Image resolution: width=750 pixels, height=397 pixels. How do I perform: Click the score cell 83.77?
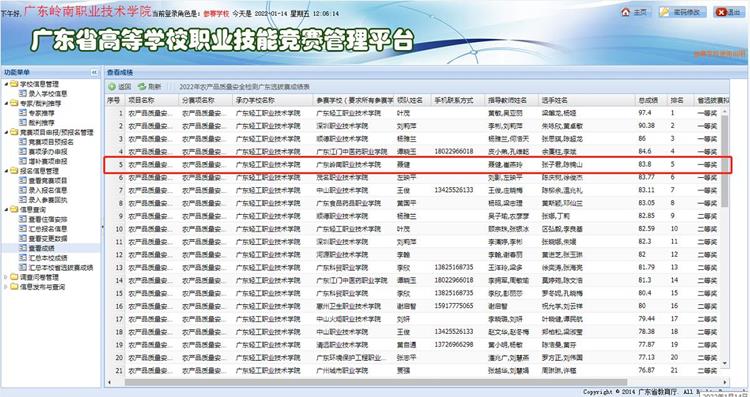pyautogui.click(x=647, y=177)
